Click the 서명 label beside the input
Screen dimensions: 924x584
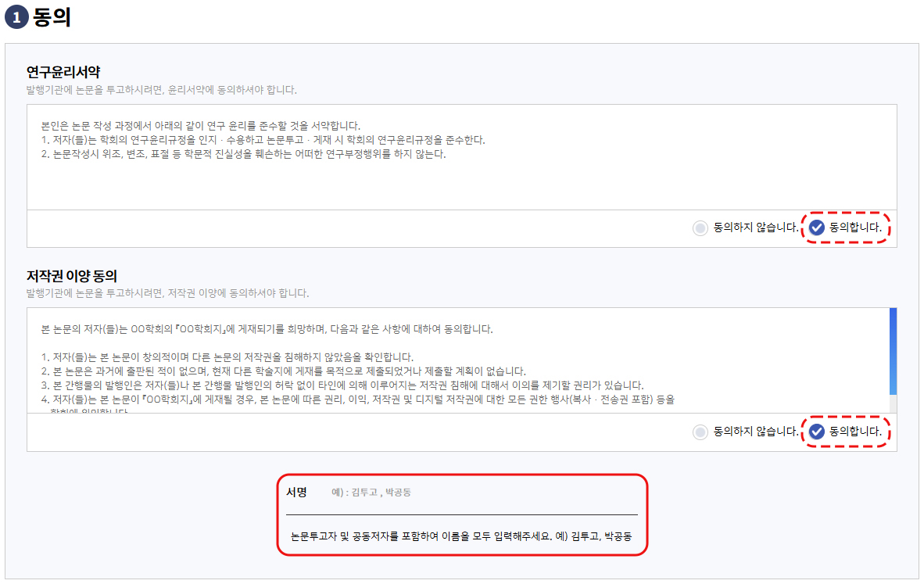(x=297, y=492)
